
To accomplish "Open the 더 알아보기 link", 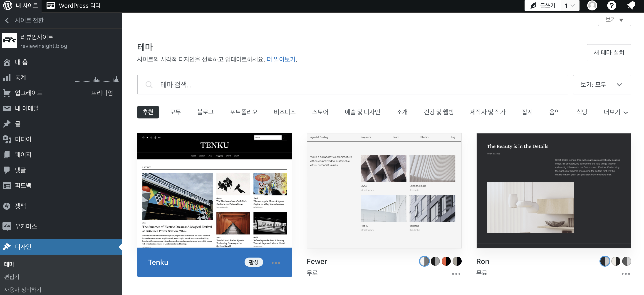I will pyautogui.click(x=280, y=59).
